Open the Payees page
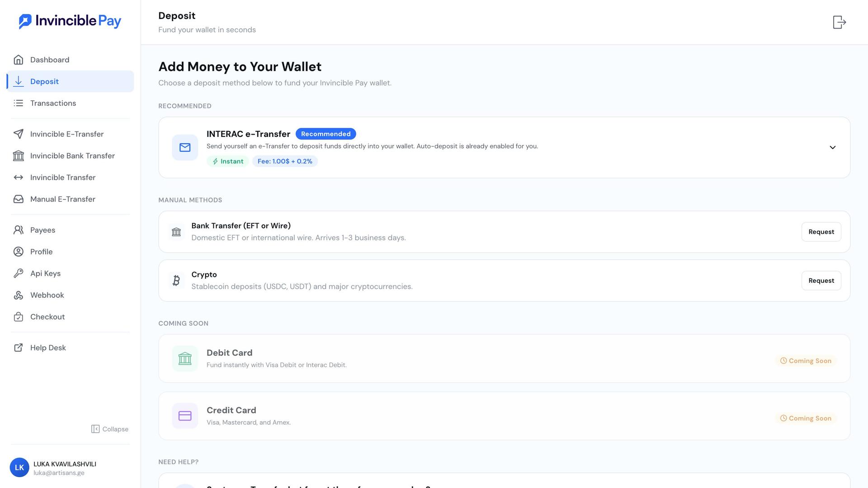The height and width of the screenshot is (488, 868). [70, 230]
